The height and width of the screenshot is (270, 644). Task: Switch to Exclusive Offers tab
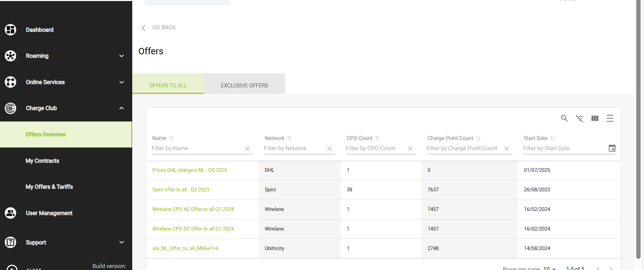pyautogui.click(x=245, y=84)
